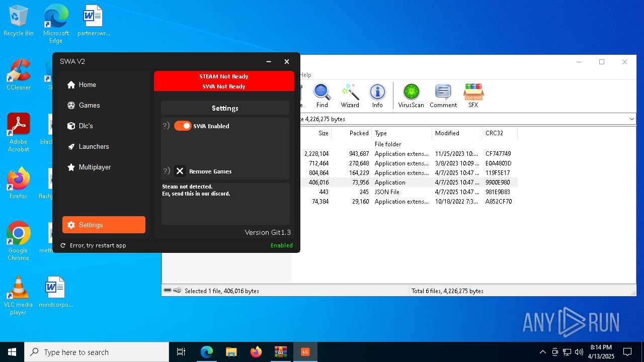Select the Application row sized 406,016
The image size is (644, 362).
click(409, 183)
